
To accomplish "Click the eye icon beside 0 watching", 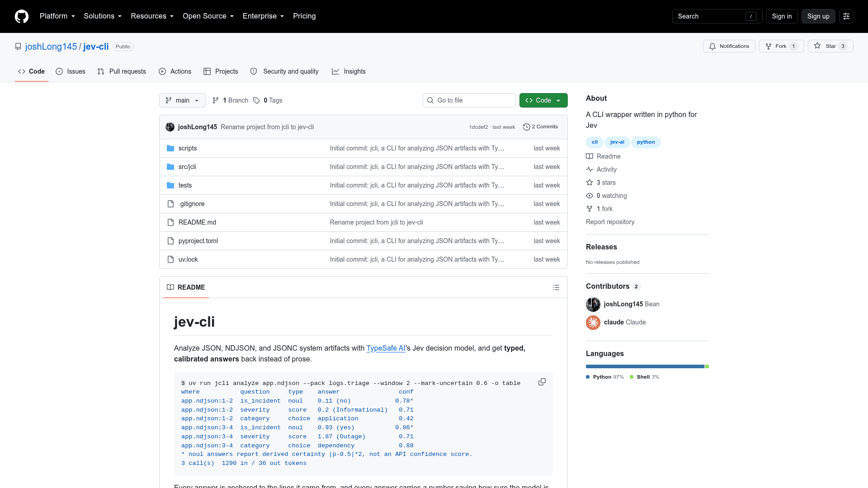I will [x=590, y=196].
